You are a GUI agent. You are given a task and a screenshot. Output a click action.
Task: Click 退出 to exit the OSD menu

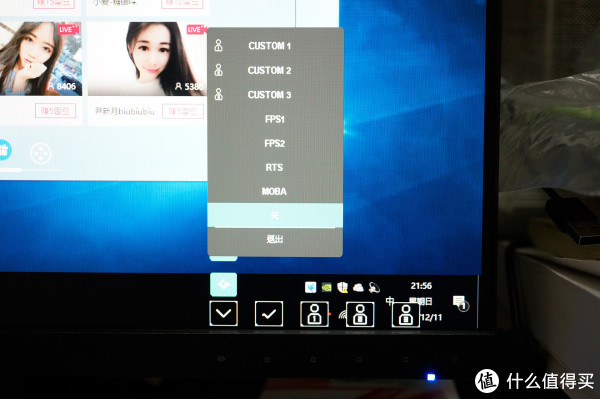pyautogui.click(x=275, y=239)
